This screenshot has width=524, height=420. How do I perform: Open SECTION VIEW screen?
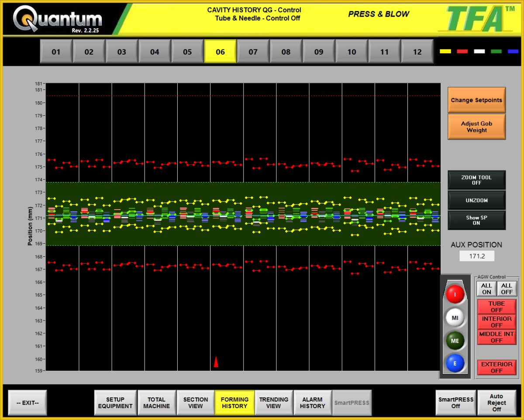point(195,403)
